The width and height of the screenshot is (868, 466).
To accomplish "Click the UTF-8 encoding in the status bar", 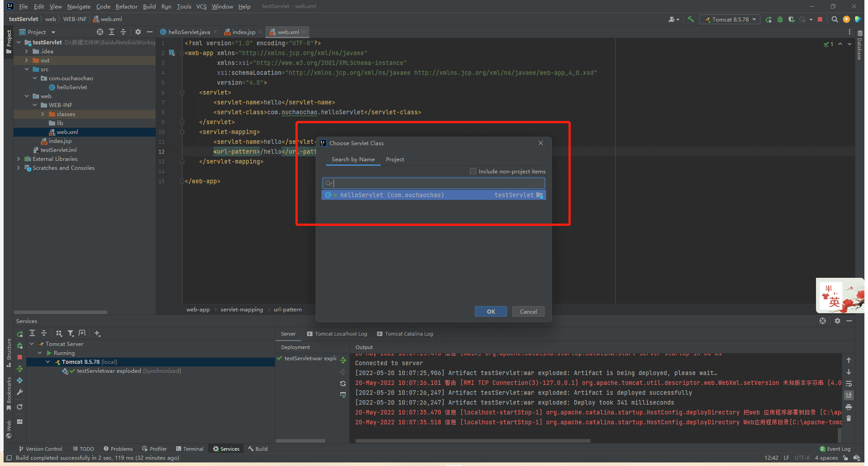I will click(x=802, y=458).
